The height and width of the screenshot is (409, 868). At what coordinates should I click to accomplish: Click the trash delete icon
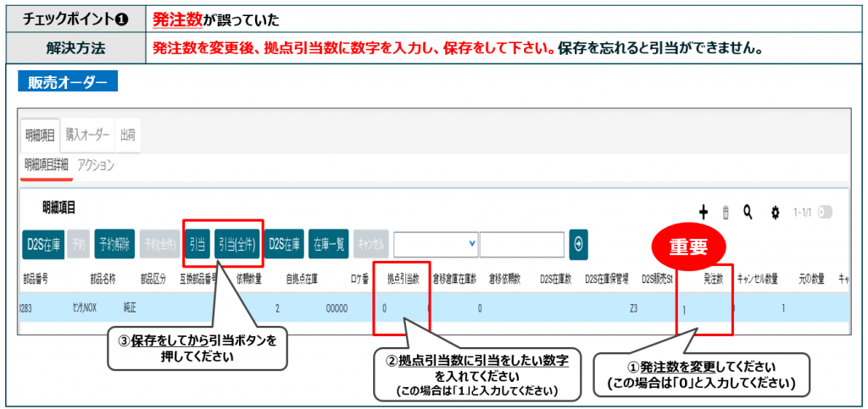click(726, 213)
